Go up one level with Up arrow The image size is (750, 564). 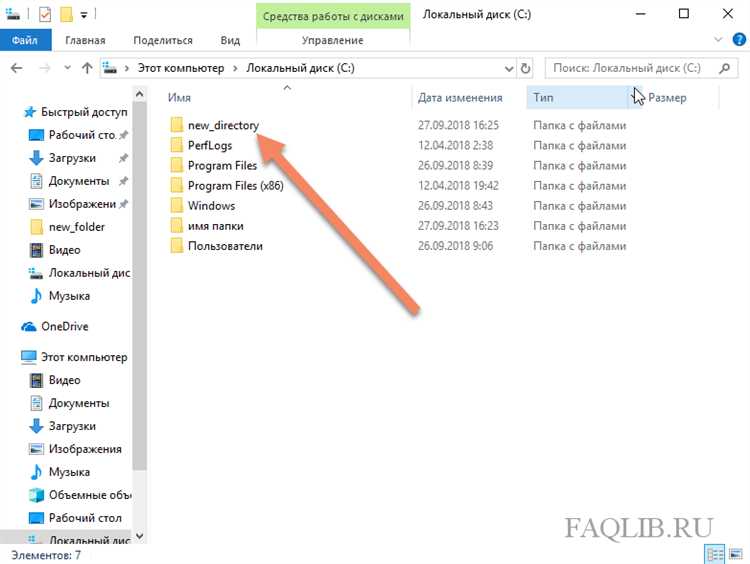(87, 68)
